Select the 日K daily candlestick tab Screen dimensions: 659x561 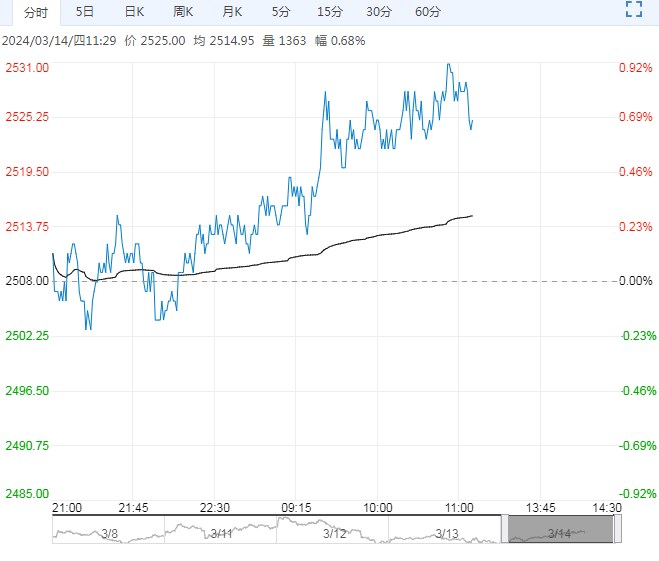tap(134, 12)
